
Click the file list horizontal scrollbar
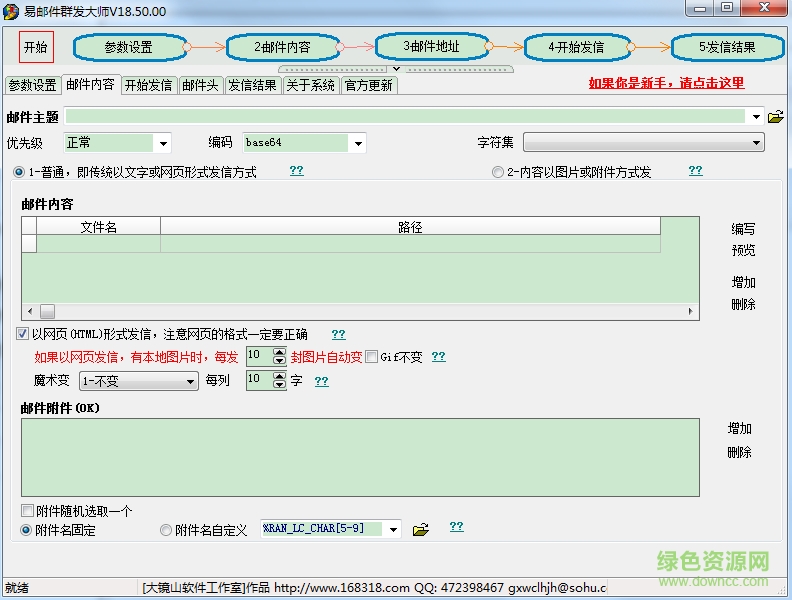360,312
